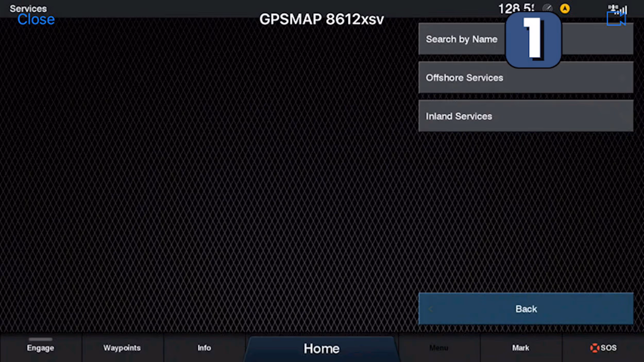Image resolution: width=644 pixels, height=362 pixels.
Task: Mark current position with Mark
Action: click(521, 348)
